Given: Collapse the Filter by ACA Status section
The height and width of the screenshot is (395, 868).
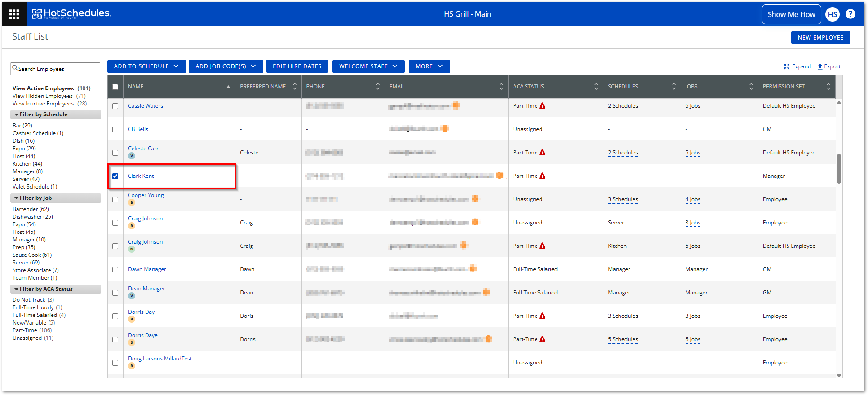Looking at the screenshot, I should (56, 289).
